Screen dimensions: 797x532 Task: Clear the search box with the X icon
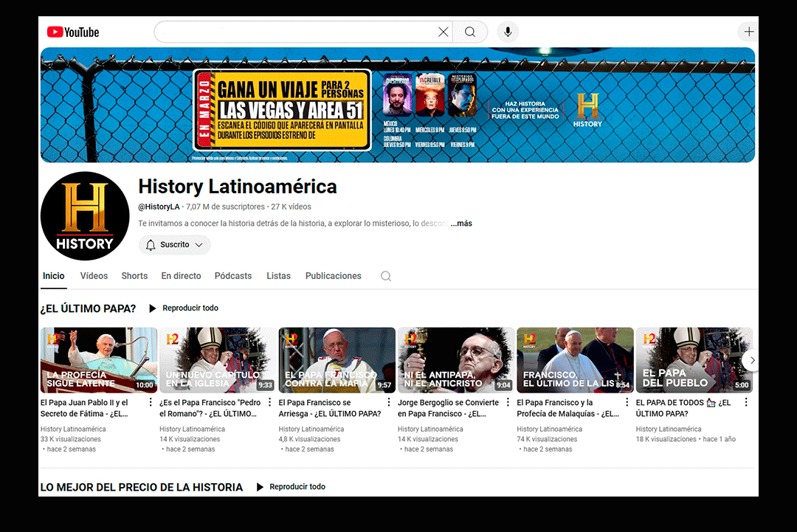[444, 32]
